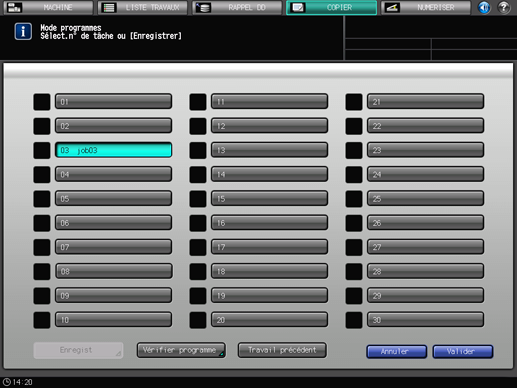Open the MACHINE tab
Image resolution: width=517 pixels, height=388 pixels.
[x=48, y=7]
